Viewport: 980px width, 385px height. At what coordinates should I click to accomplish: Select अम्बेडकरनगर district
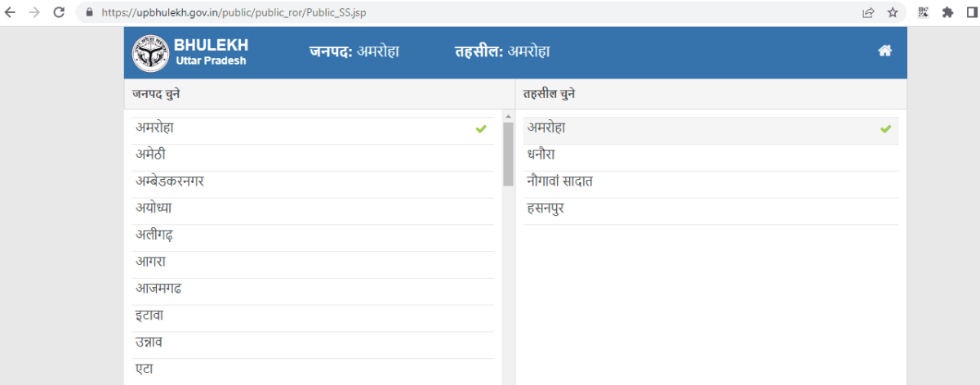click(x=314, y=181)
